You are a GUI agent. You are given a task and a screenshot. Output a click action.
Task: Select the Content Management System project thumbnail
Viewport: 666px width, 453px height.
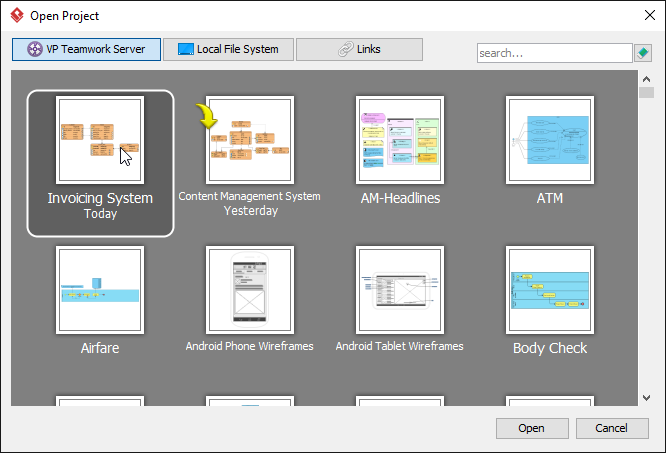250,140
